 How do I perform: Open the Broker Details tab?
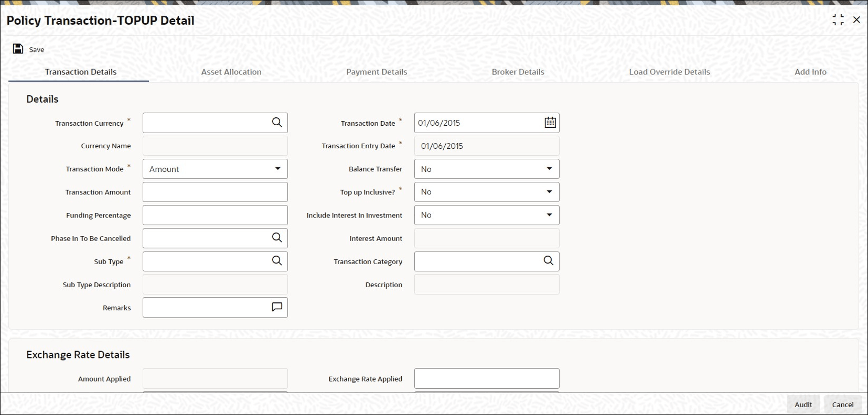click(518, 72)
